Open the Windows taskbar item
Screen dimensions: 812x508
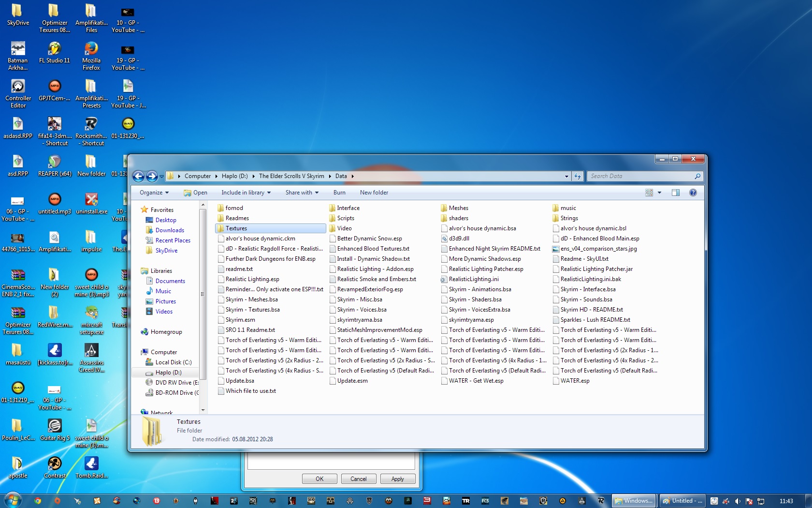634,501
